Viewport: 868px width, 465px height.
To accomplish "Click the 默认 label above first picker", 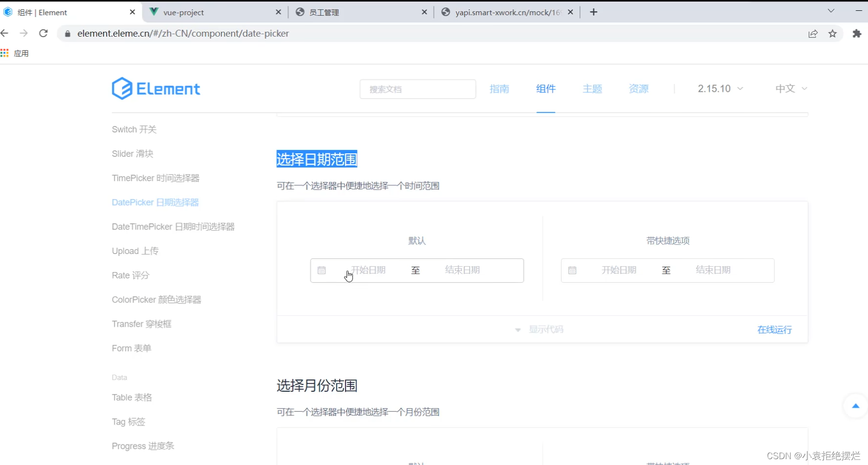I will coord(417,241).
